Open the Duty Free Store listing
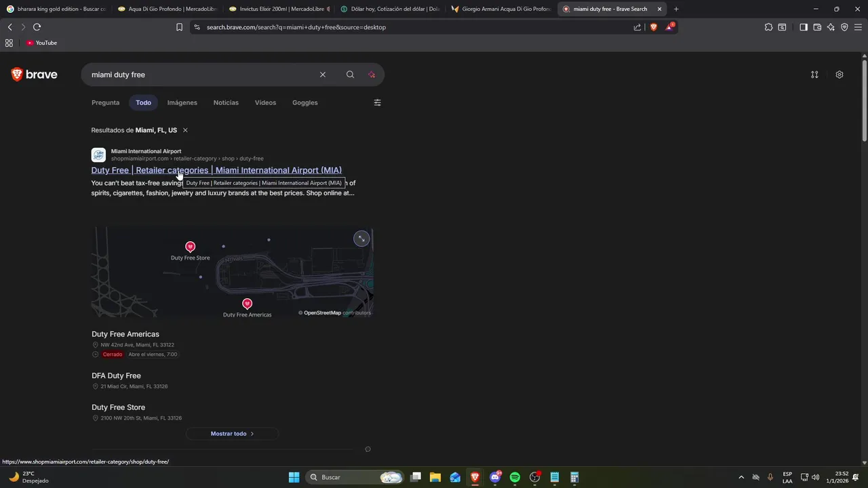Viewport: 868px width, 488px height. coord(118,407)
